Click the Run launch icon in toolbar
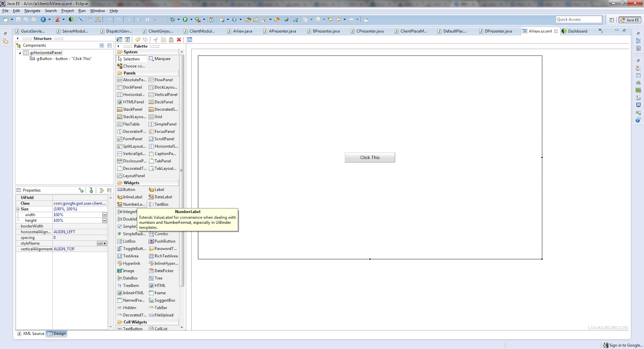644x349 pixels. [185, 19]
